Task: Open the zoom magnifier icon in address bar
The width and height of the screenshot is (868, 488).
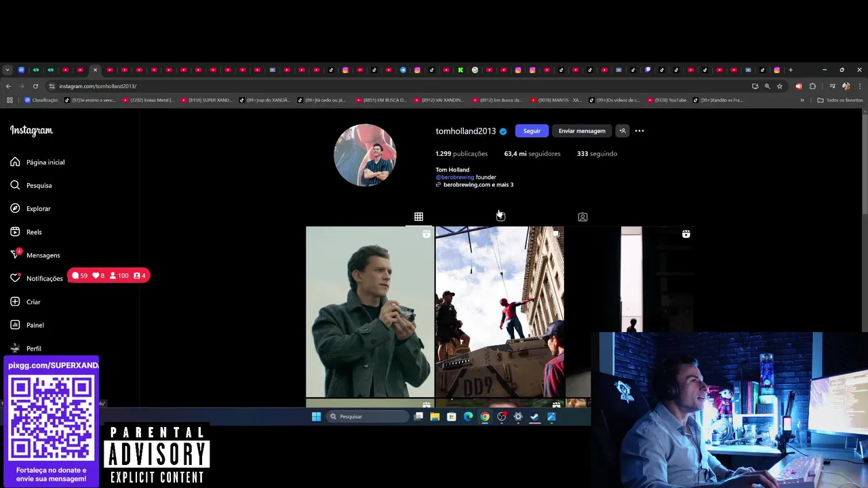Action: (x=767, y=86)
